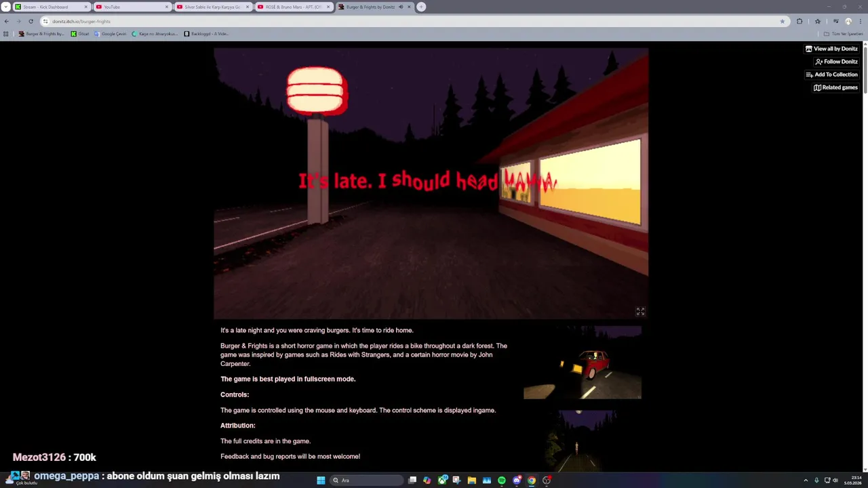
Task: Open the Google Çeviri bookmark
Action: (x=111, y=34)
